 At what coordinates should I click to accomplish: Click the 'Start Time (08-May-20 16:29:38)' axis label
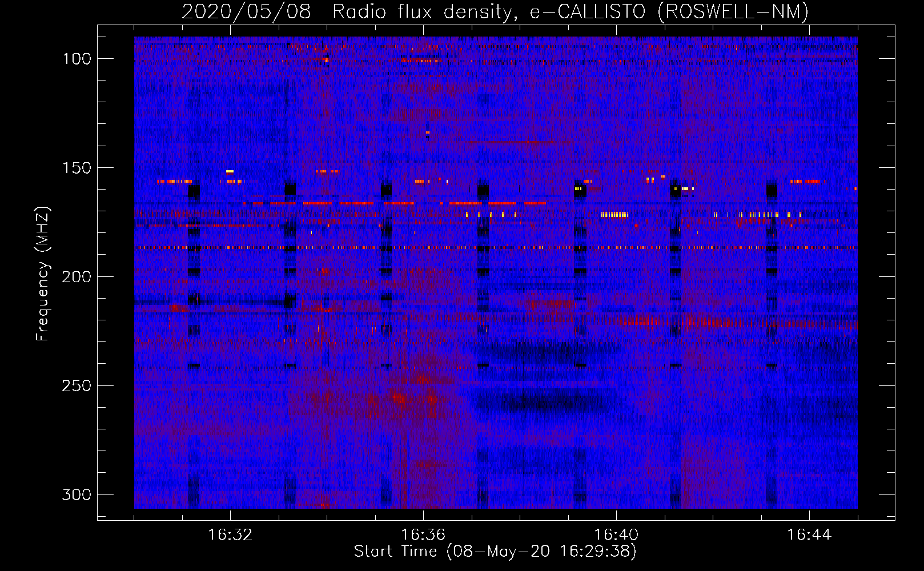[x=495, y=552]
